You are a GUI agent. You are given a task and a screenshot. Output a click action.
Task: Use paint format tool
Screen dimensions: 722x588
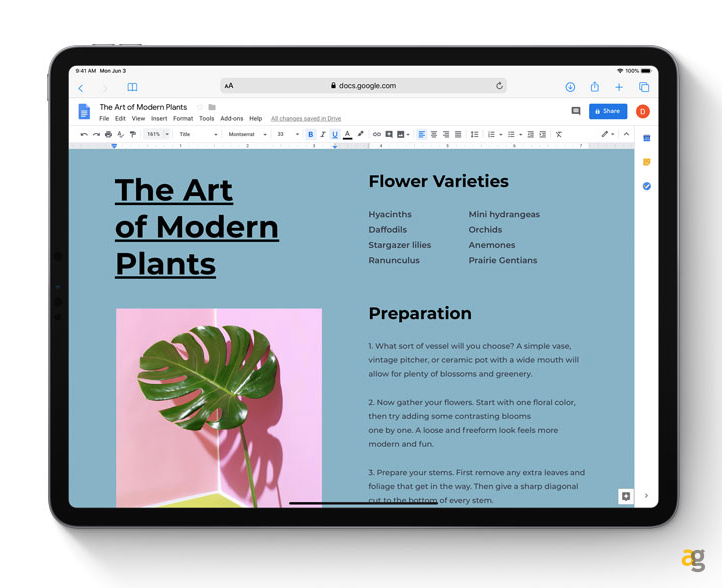coord(133,134)
